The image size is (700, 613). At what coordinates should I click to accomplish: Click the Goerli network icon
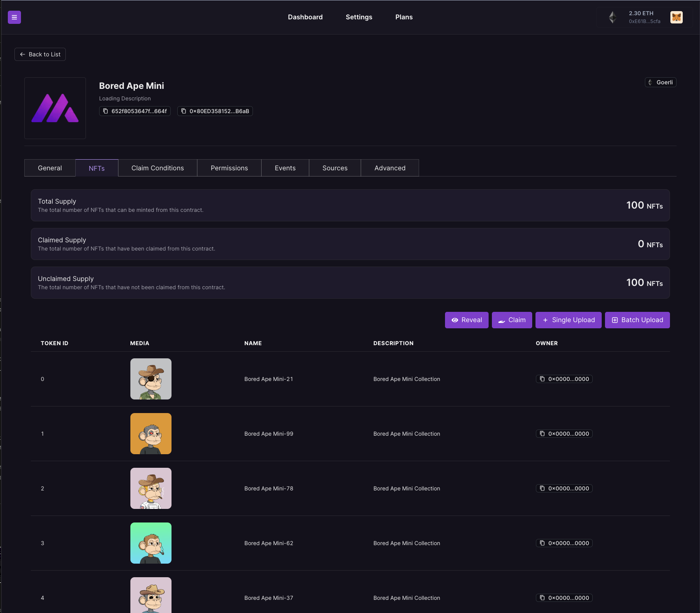650,82
